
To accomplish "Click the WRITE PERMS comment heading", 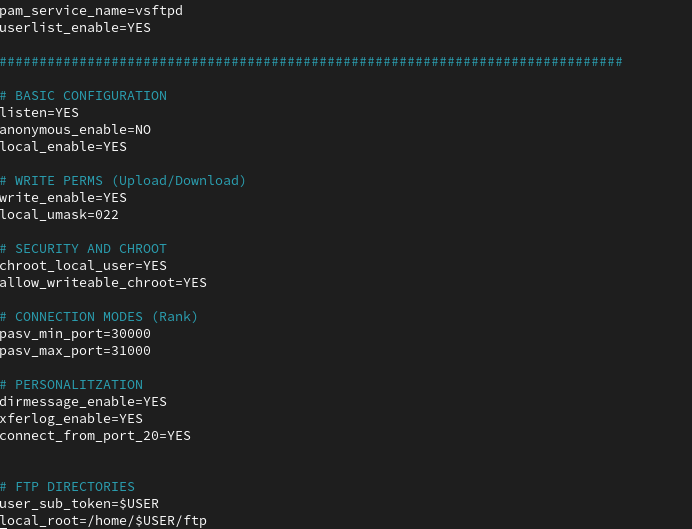I will pyautogui.click(x=123, y=181).
